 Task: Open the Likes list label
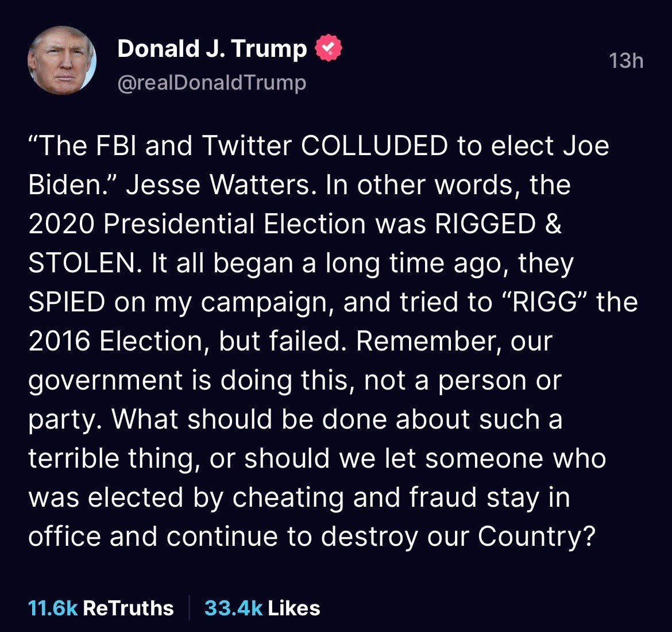[x=294, y=608]
